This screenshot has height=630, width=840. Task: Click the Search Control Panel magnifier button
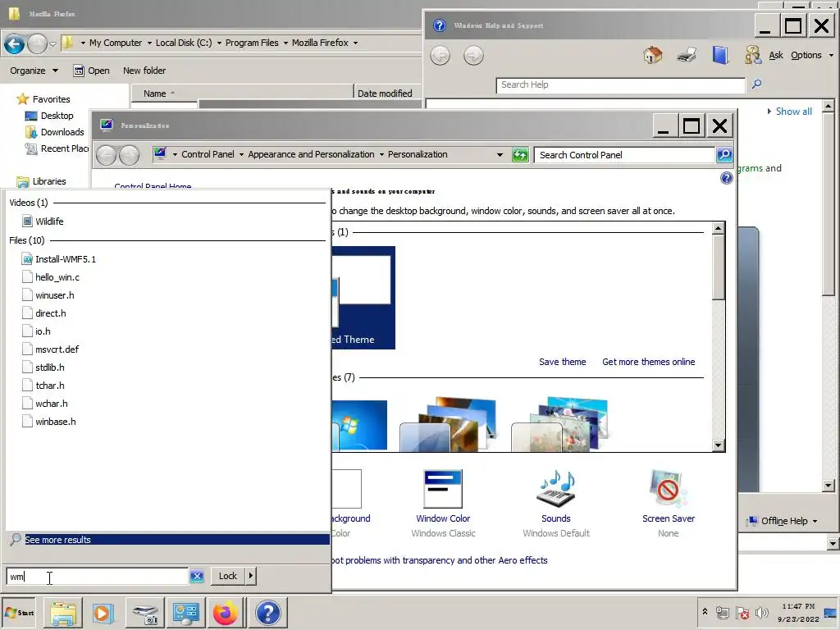click(x=724, y=155)
